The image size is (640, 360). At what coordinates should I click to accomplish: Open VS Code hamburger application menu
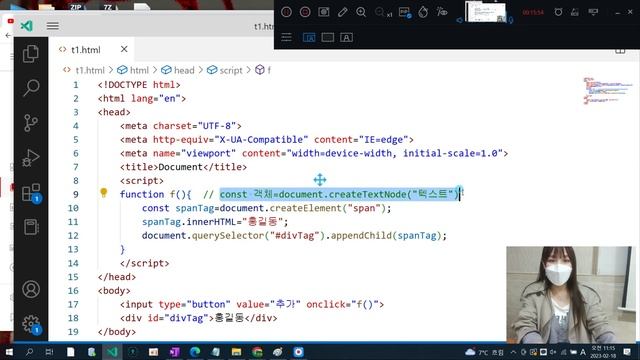click(x=53, y=26)
